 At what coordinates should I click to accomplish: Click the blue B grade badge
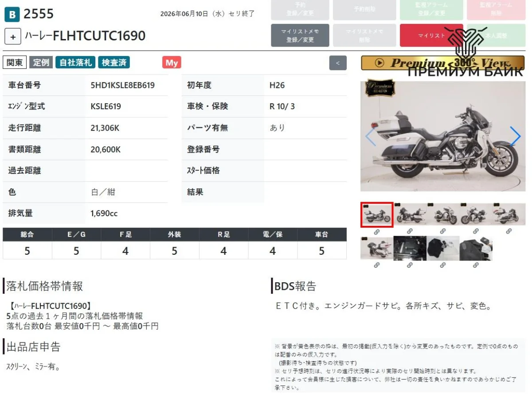(12, 15)
